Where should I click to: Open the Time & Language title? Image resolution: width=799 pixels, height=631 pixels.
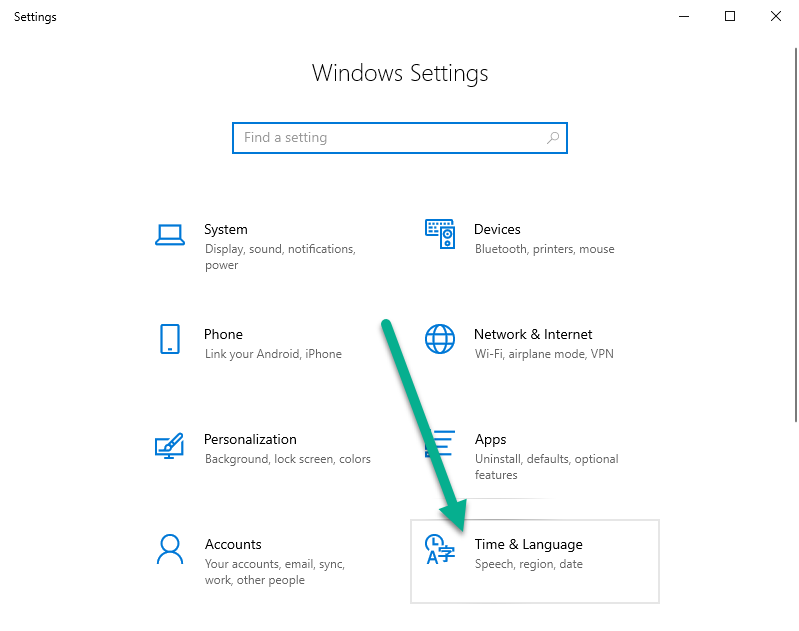[528, 544]
